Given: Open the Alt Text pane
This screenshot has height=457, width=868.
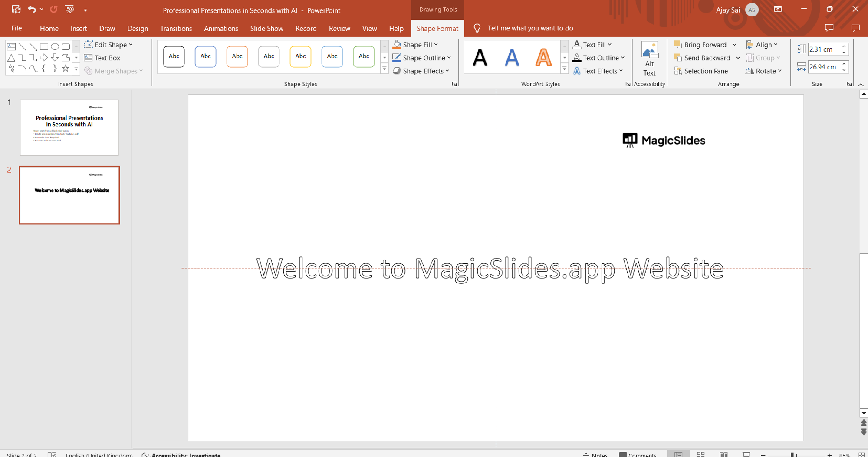Looking at the screenshot, I should coord(649,59).
